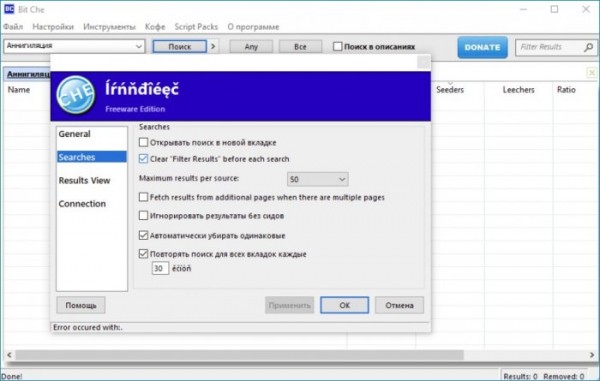This screenshot has width=600, height=381.
Task: Click the dialog's close button at top right
Action: tap(423, 62)
